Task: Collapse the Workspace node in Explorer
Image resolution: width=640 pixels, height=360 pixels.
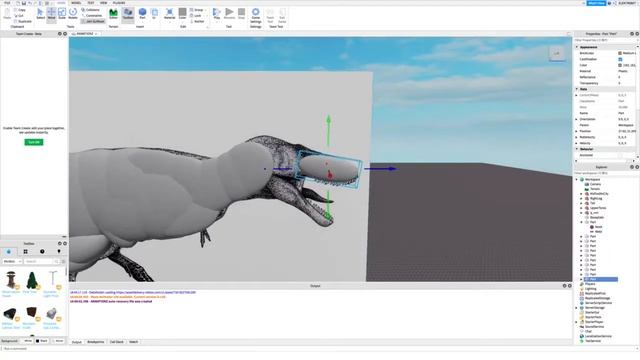Action: (577, 180)
